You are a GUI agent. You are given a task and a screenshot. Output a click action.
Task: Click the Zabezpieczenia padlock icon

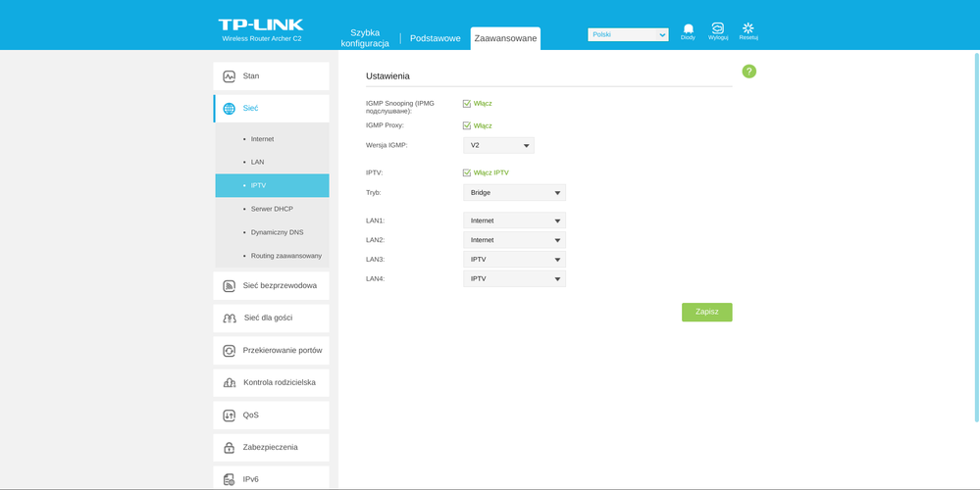(x=230, y=447)
